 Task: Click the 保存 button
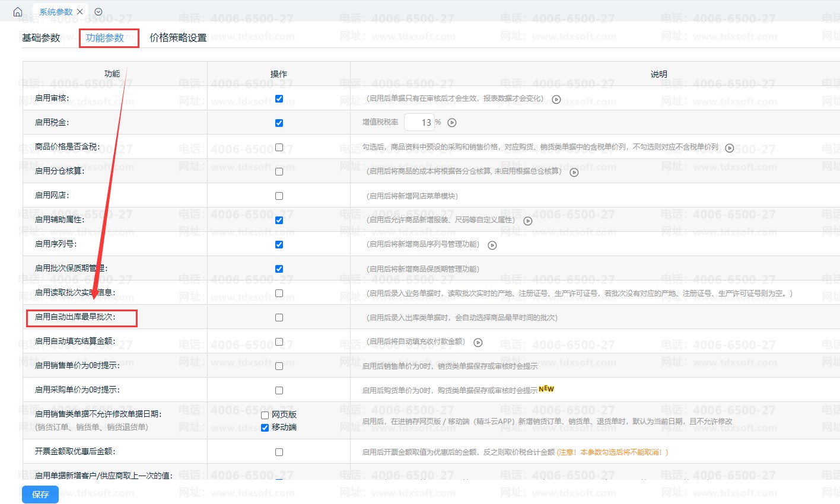40,495
